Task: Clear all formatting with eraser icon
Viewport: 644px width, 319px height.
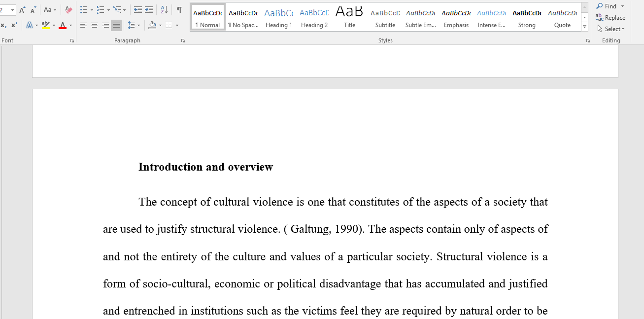Action: click(68, 10)
